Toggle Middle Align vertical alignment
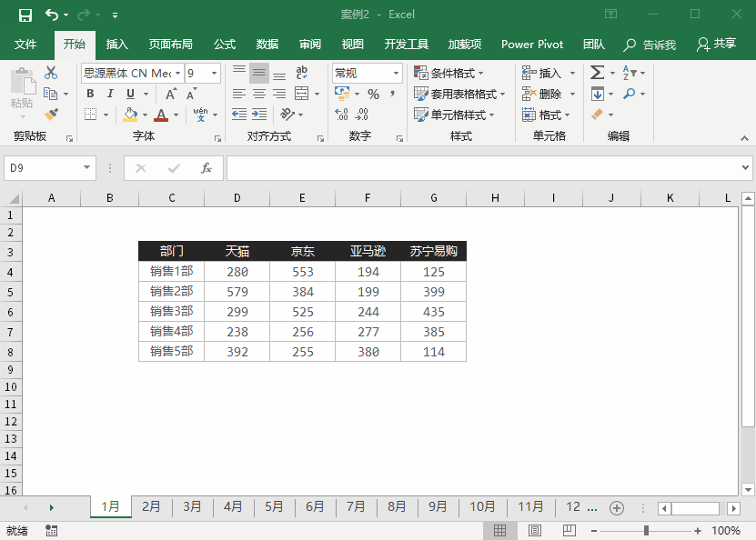 pyautogui.click(x=259, y=73)
